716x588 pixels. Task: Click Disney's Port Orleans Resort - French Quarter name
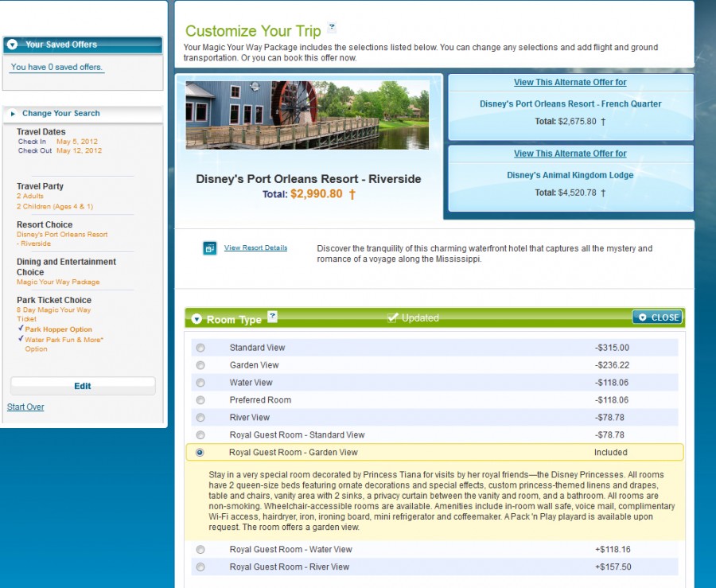coord(570,103)
